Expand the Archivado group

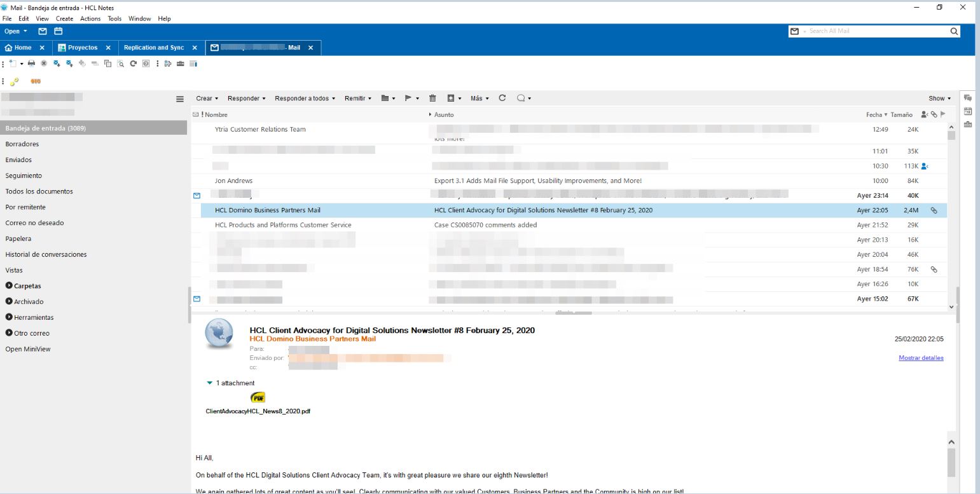click(9, 301)
